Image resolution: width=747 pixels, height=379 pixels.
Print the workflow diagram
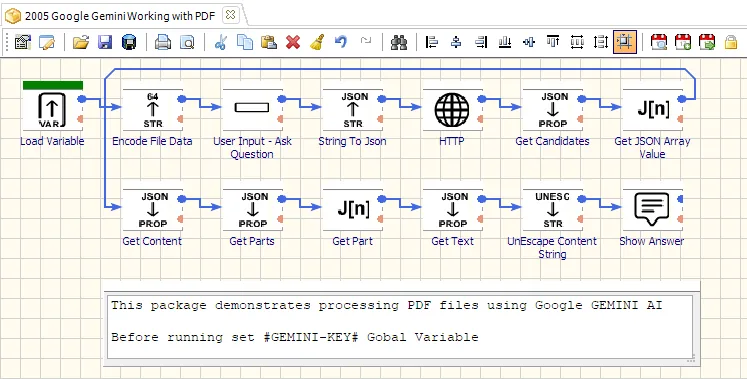coord(163,42)
